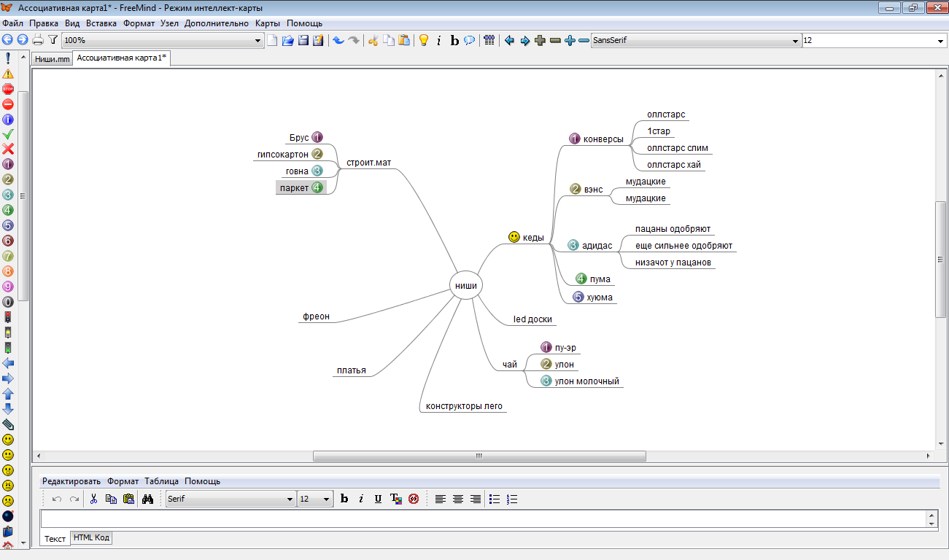The width and height of the screenshot is (949, 560).
Task: Click the green check mark icon in the sidebar
Action: coord(8,134)
